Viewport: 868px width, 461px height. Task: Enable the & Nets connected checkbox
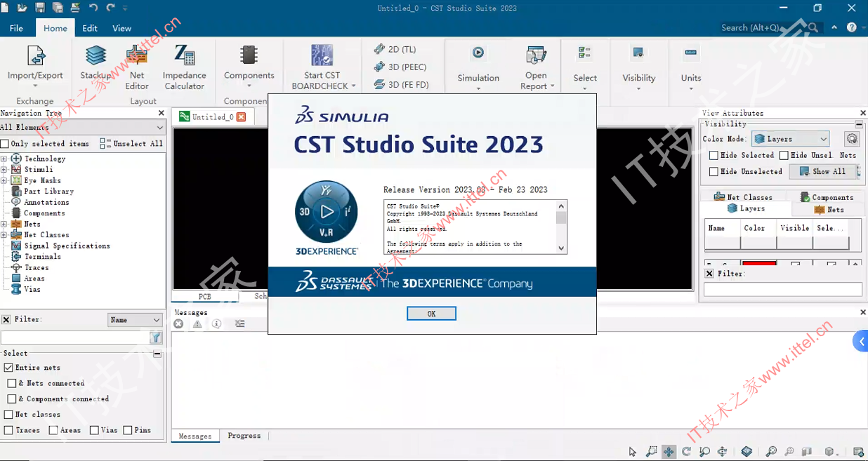[12, 383]
